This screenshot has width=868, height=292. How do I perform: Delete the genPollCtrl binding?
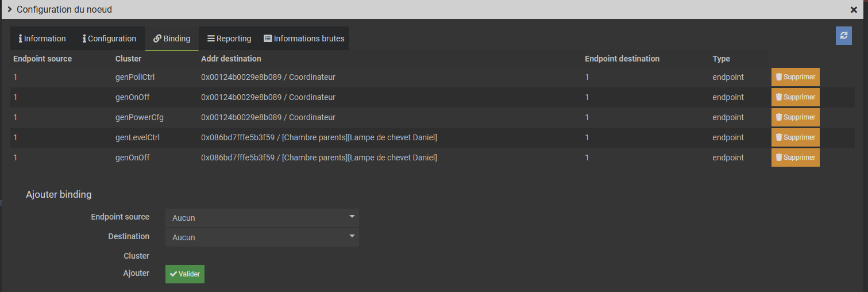tap(795, 77)
